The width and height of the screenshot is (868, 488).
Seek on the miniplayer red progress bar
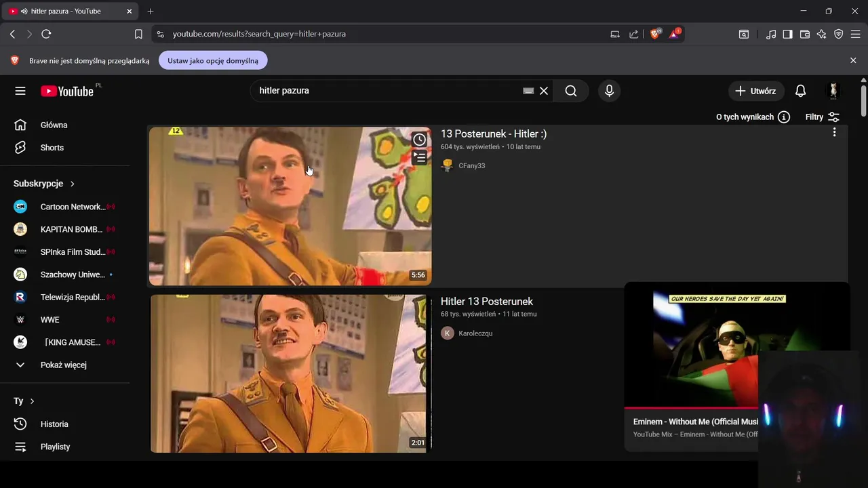tap(691, 408)
